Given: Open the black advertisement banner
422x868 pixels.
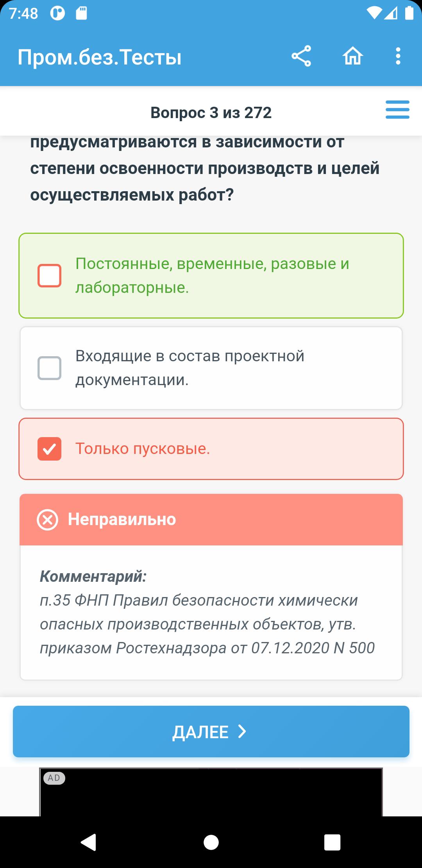Looking at the screenshot, I should (x=211, y=792).
